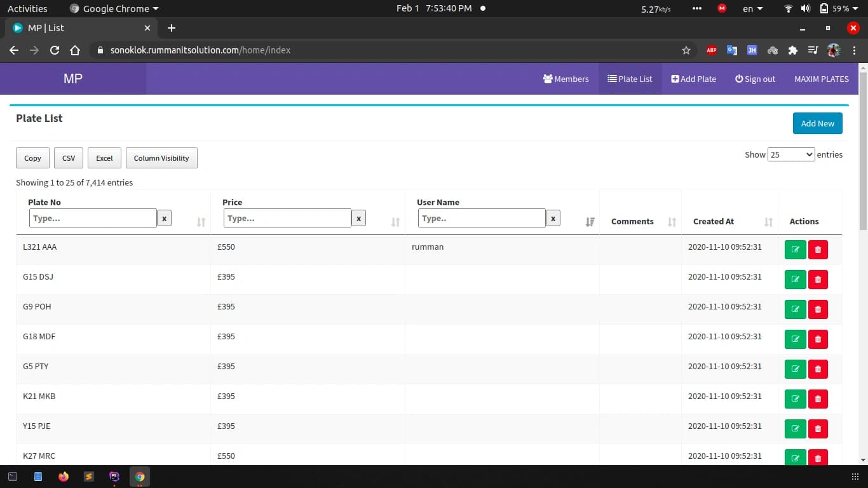Delete the G9 POH plate row
The image size is (868, 488).
818,309
